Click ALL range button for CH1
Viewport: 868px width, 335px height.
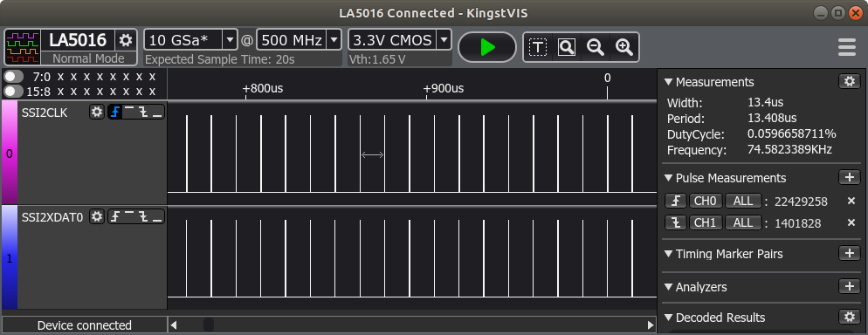(743, 222)
